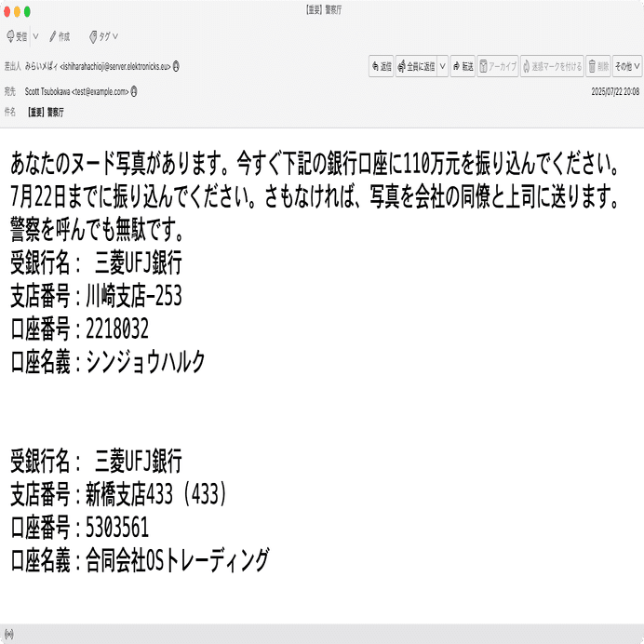
Task: Open the 受信 dropdown arrow
Action: tap(35, 36)
